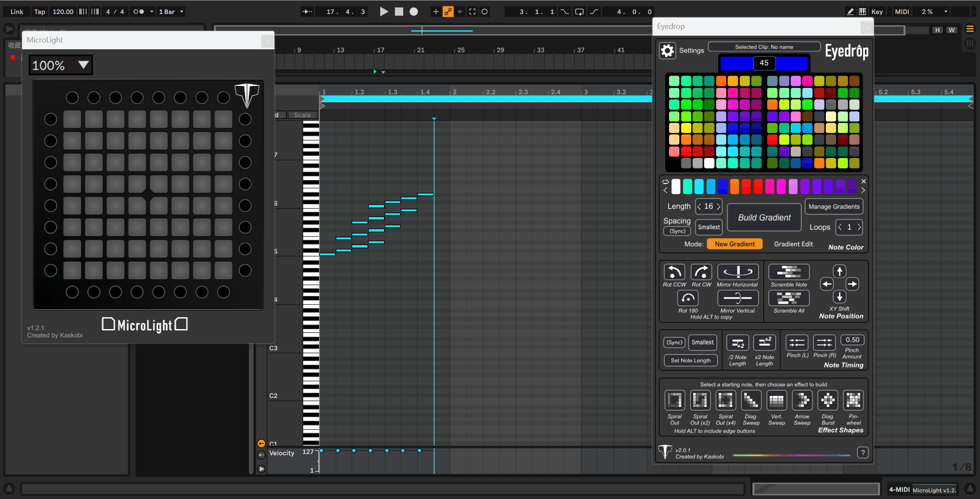Open MicroLight 100% zoom dropdown

[x=61, y=65]
